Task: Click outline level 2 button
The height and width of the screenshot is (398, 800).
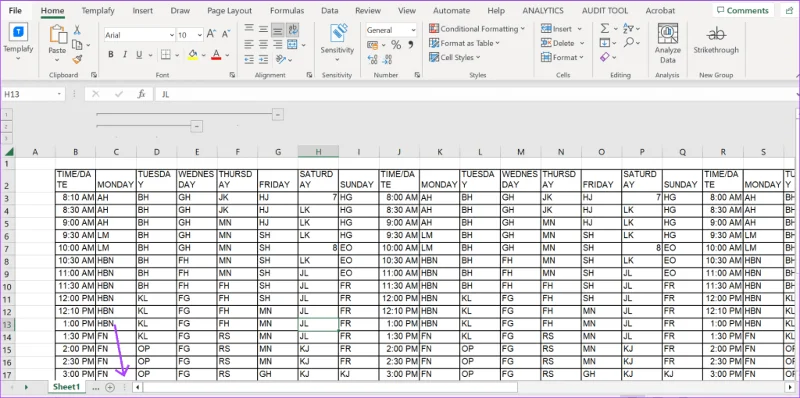Action: pos(6,127)
